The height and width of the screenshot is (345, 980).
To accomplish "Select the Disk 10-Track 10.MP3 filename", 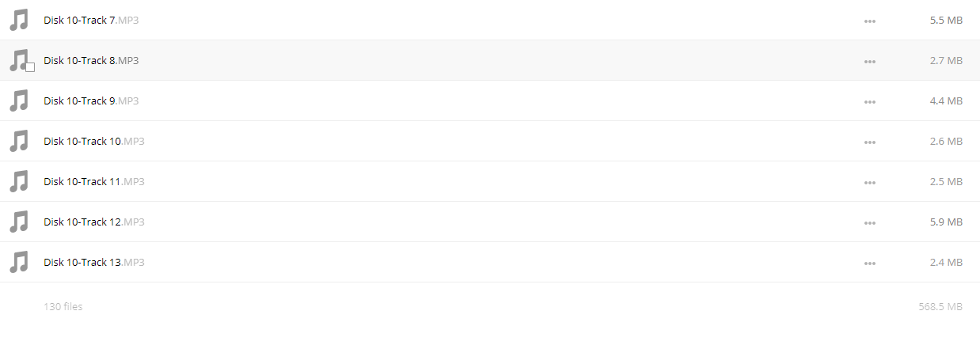I will tap(94, 142).
